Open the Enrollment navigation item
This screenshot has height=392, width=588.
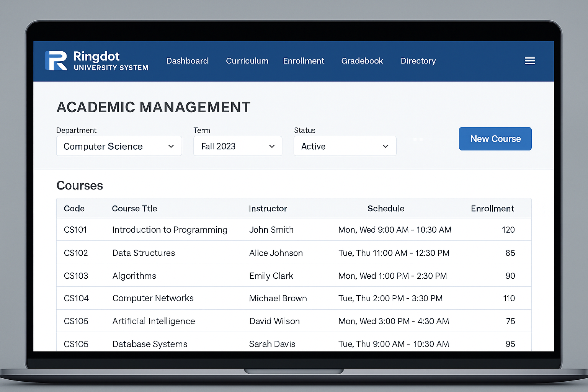[304, 61]
